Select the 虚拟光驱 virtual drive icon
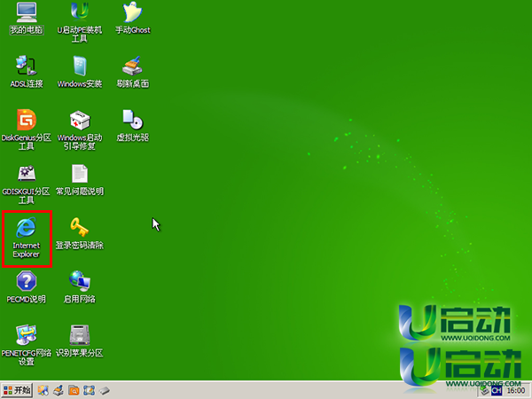Viewport: 532px width, 399px height. 133,126
